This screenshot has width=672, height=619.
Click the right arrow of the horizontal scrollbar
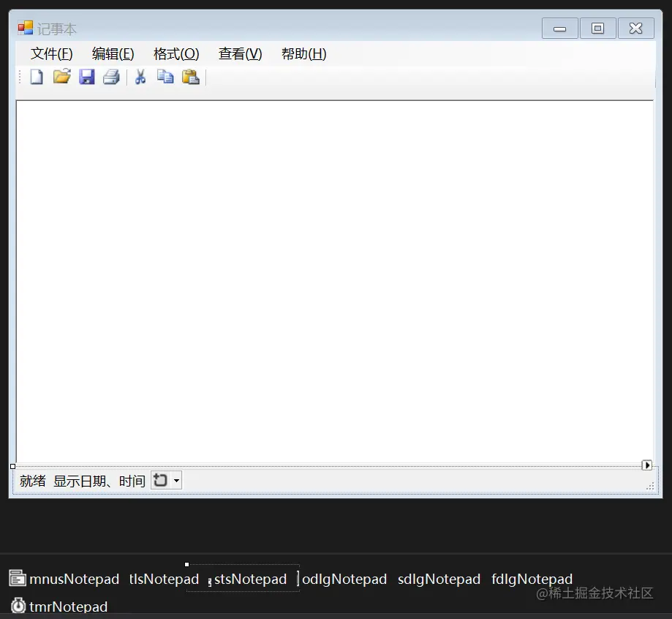[x=647, y=465]
